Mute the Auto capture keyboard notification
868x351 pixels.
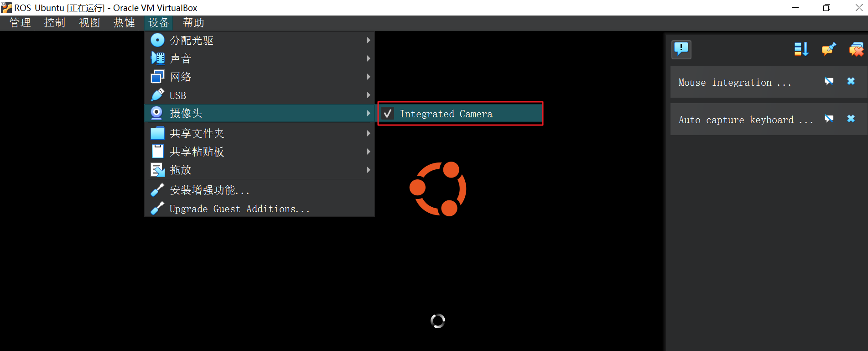829,119
